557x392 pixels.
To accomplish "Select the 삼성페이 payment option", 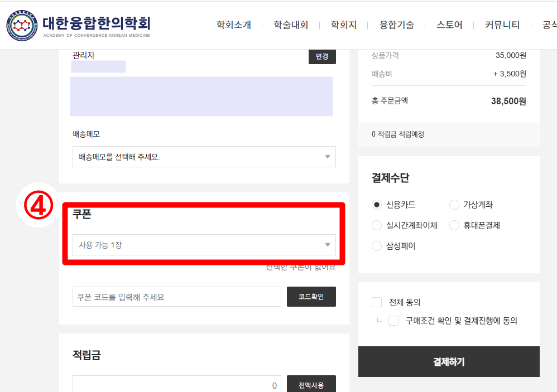I will click(377, 246).
